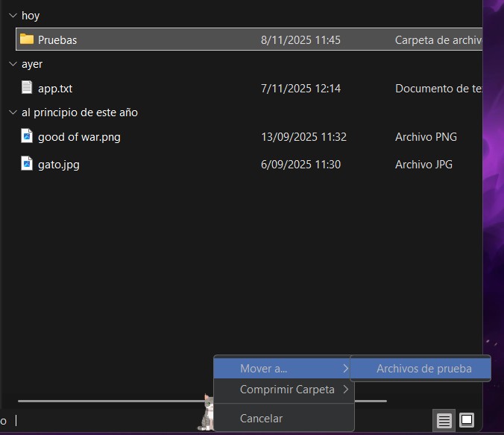Click the horizontal scrollbar in the file list

click(112, 401)
